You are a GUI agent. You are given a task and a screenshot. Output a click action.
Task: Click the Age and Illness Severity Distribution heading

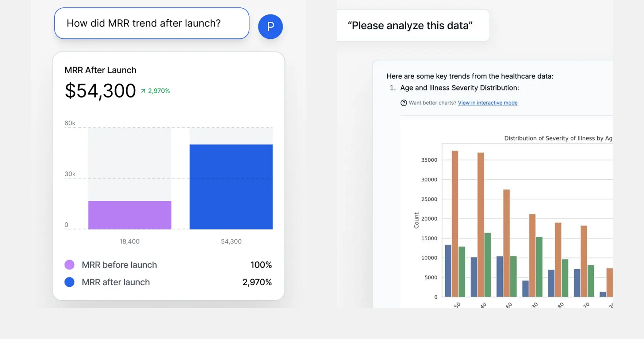(459, 88)
